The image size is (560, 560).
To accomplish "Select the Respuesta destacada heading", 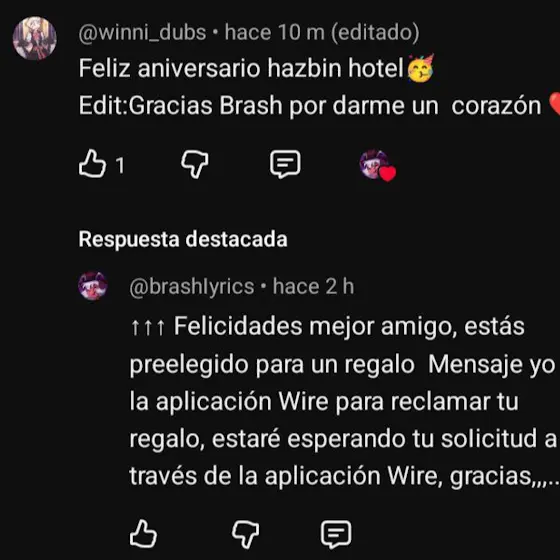I will click(x=183, y=239).
